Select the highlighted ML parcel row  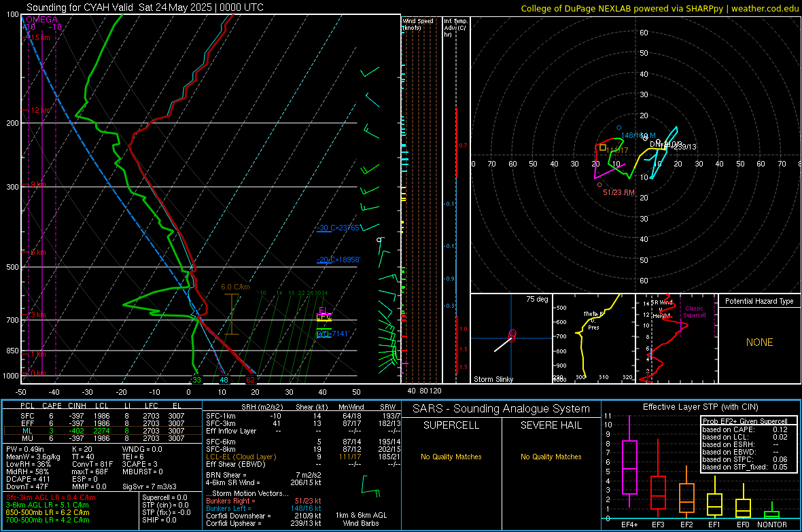(101, 431)
